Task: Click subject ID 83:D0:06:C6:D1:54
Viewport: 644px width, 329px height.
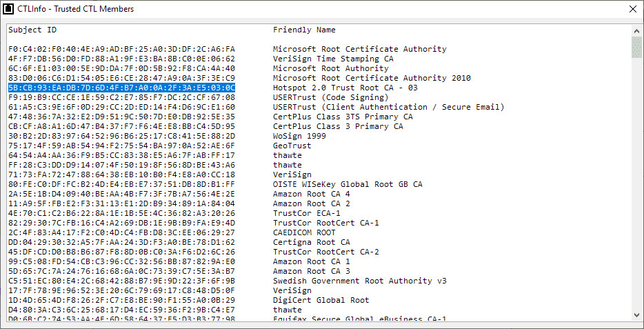Action: coord(121,78)
